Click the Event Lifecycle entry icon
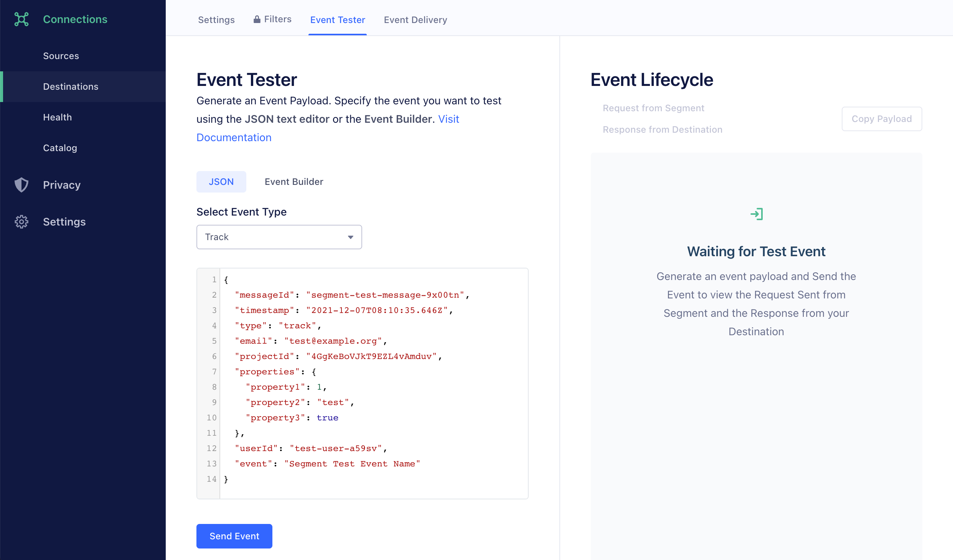 tap(757, 213)
